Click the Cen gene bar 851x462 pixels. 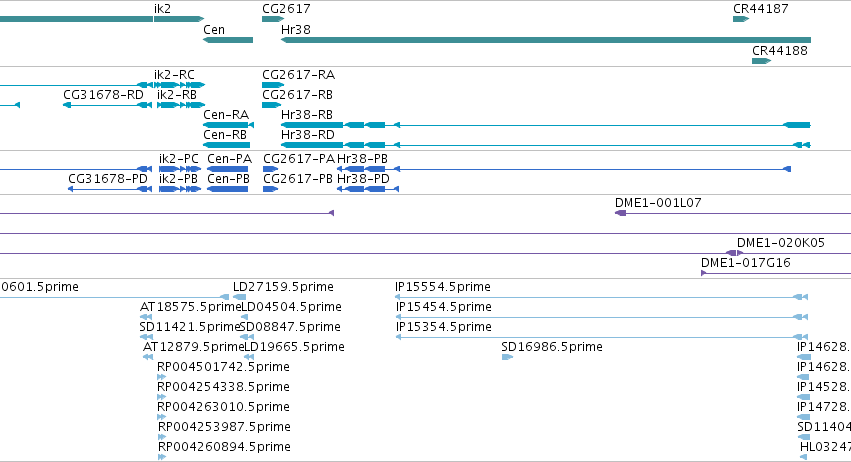(x=228, y=40)
